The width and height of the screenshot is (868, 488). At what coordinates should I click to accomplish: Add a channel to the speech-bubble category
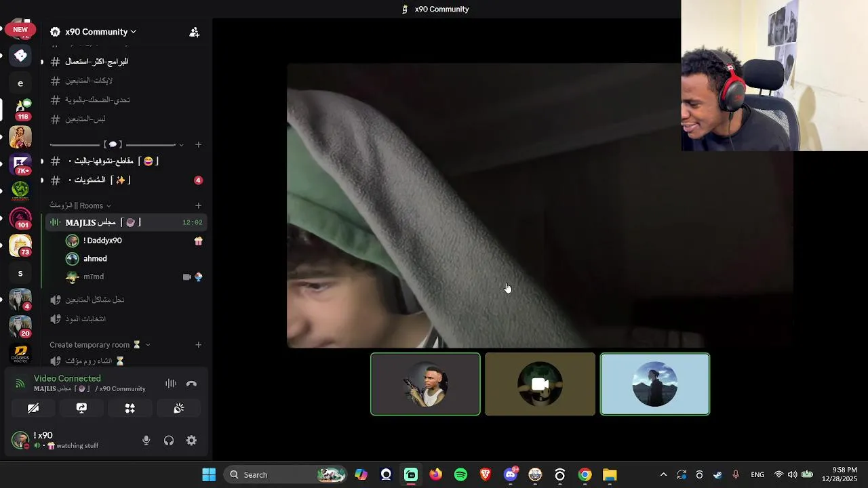click(x=198, y=144)
